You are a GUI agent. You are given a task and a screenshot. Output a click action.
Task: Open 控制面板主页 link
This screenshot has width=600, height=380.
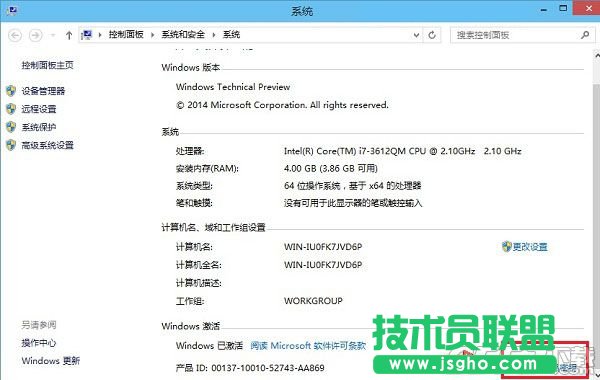click(x=47, y=65)
